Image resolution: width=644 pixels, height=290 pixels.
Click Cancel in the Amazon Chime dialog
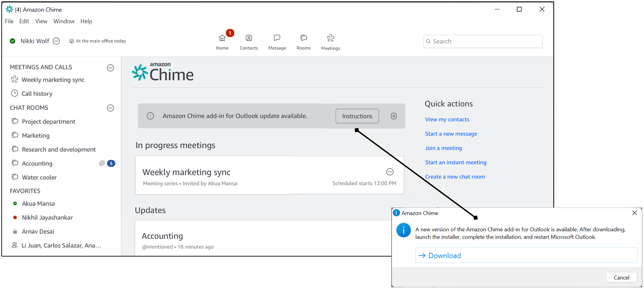coord(621,277)
